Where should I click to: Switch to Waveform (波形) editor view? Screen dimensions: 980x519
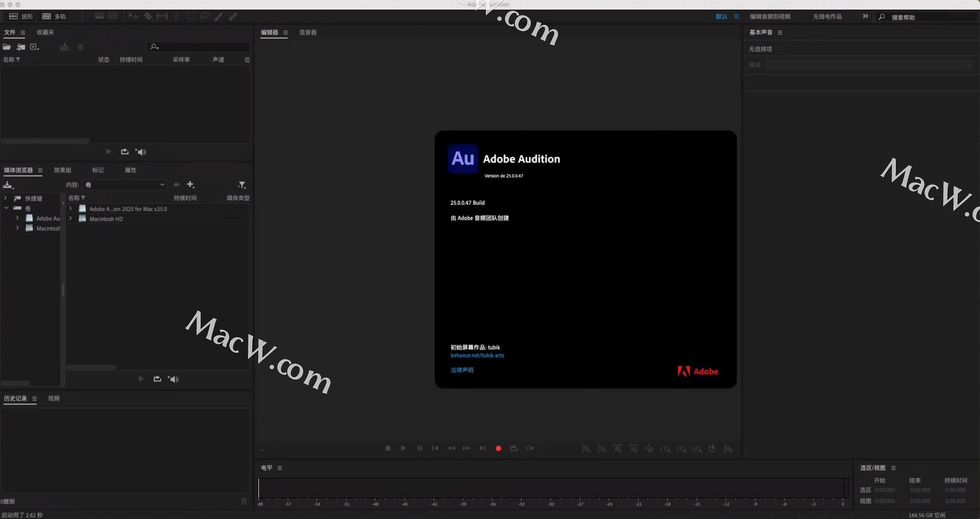(21, 16)
